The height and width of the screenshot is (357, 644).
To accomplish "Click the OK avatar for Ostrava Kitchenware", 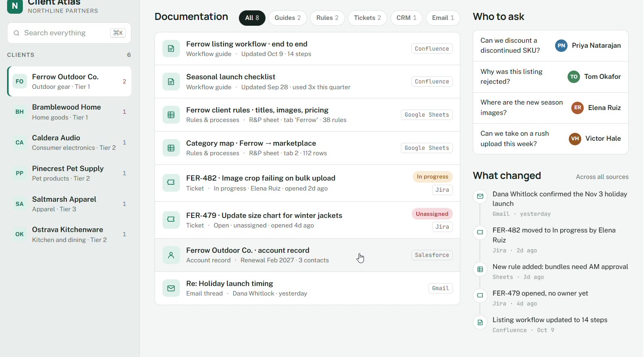I will 20,235.
